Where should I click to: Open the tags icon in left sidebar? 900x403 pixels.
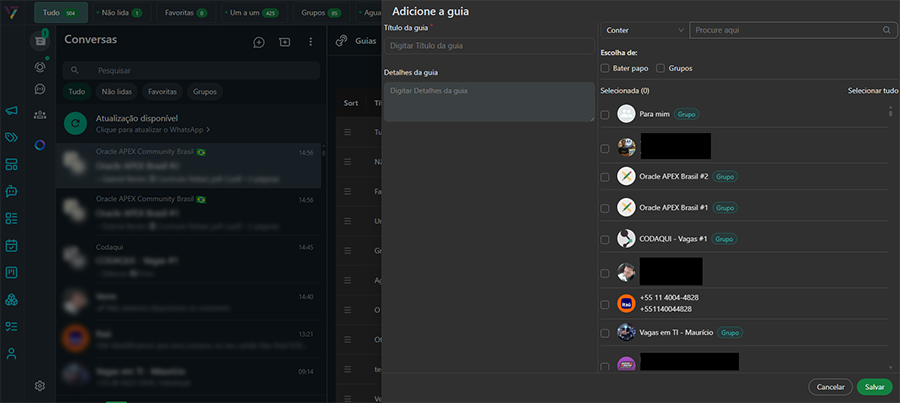pyautogui.click(x=12, y=137)
